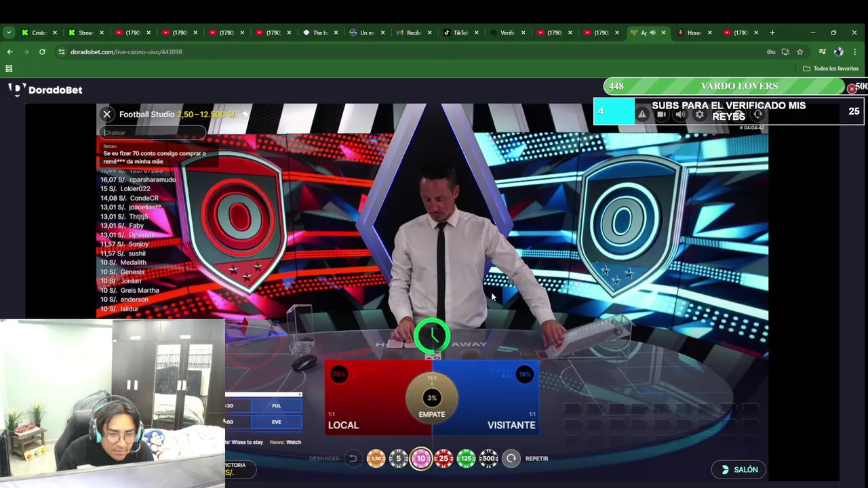
Task: Switch to the Recibi Gmail browser tab
Action: pos(414,33)
